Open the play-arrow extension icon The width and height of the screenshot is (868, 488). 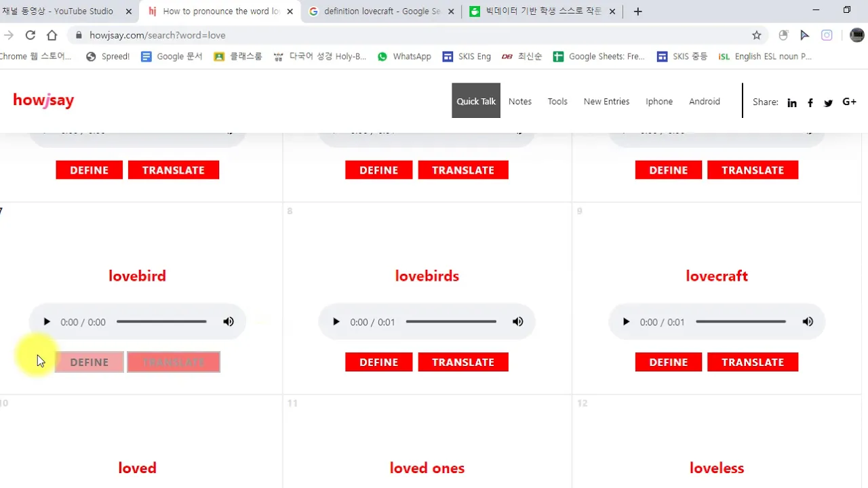point(805,35)
